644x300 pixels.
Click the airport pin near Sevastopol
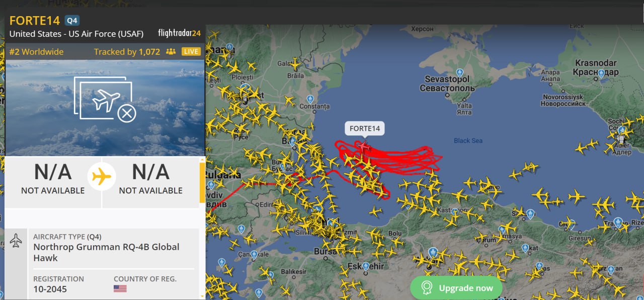pos(459,72)
